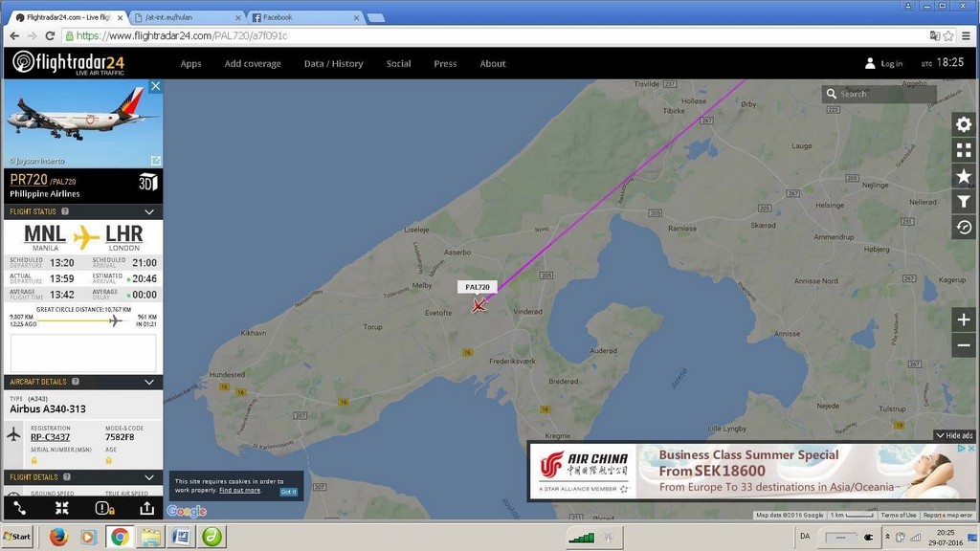Click Report a map error link

[947, 515]
